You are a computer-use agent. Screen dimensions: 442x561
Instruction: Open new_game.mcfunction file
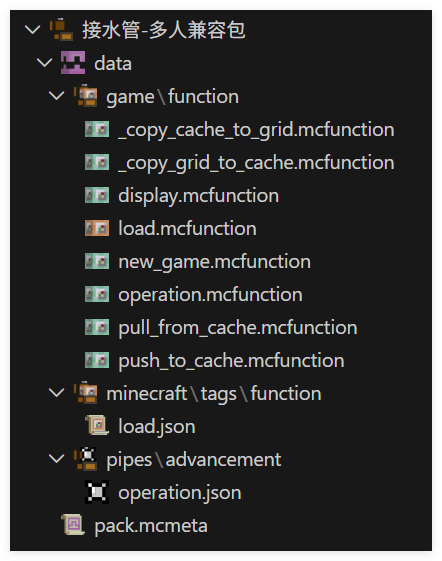214,262
